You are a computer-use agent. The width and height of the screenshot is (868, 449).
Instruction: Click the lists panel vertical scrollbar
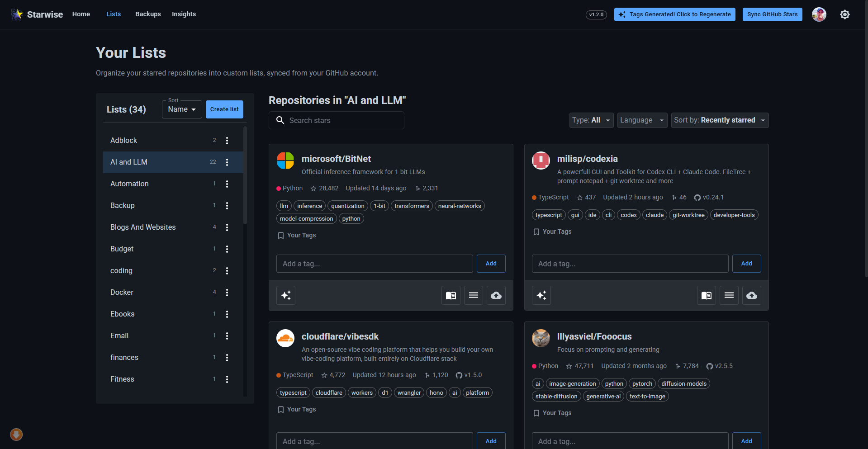pos(245,175)
